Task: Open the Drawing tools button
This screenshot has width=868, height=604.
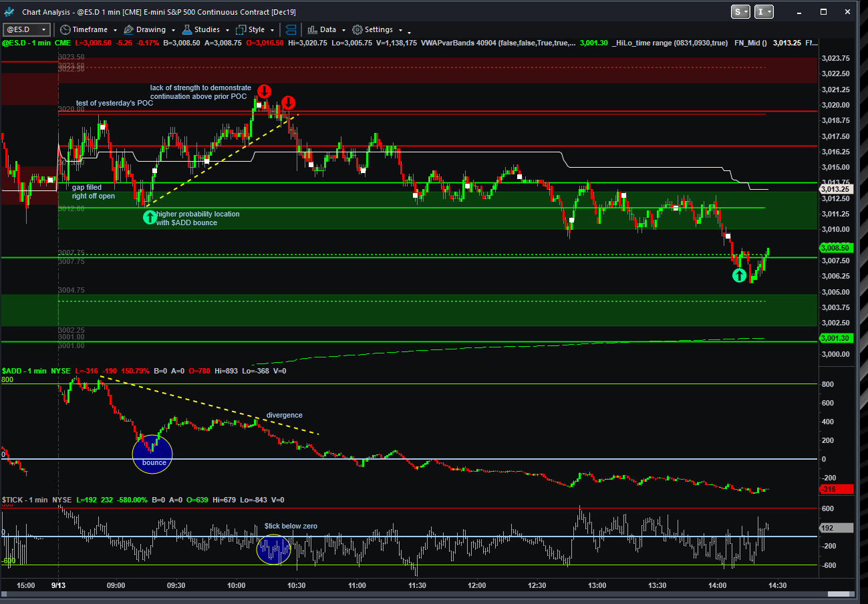Action: pyautogui.click(x=145, y=29)
